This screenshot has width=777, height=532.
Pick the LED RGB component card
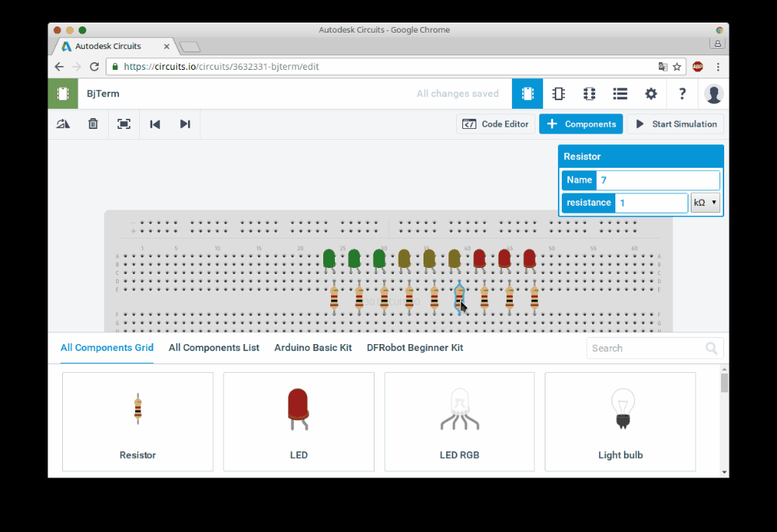459,422
